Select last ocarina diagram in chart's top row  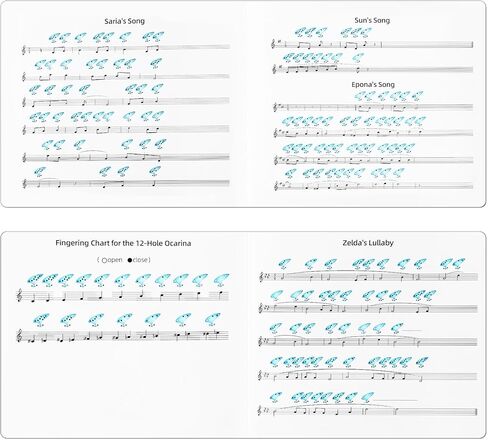(221, 280)
